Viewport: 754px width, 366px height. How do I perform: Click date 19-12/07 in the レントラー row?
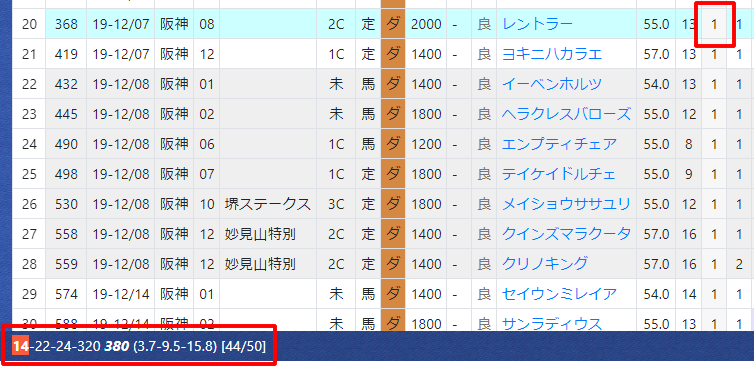point(121,24)
